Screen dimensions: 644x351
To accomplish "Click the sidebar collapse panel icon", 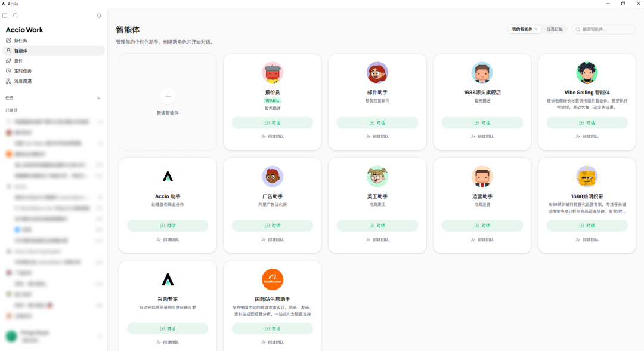I will (5, 16).
